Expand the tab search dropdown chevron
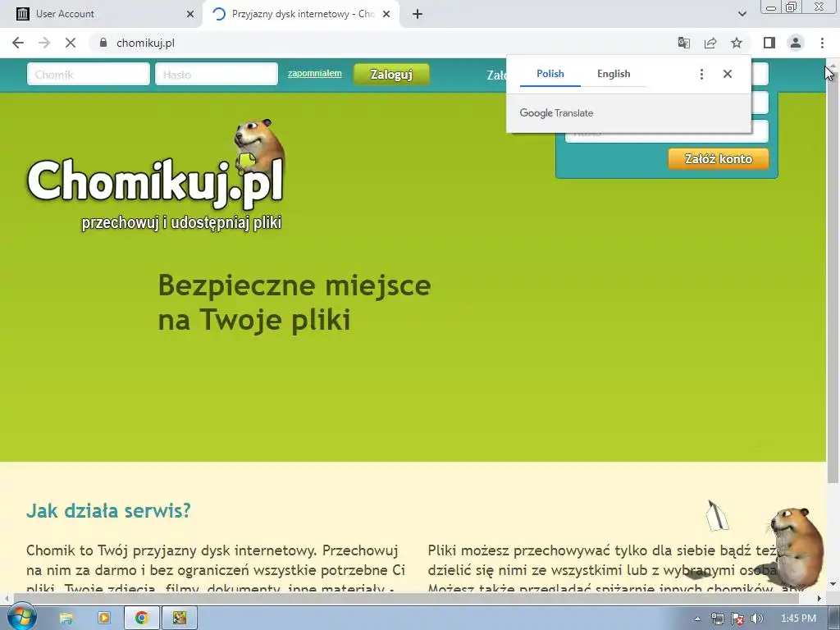Screen dimensions: 840x630 (x=742, y=14)
